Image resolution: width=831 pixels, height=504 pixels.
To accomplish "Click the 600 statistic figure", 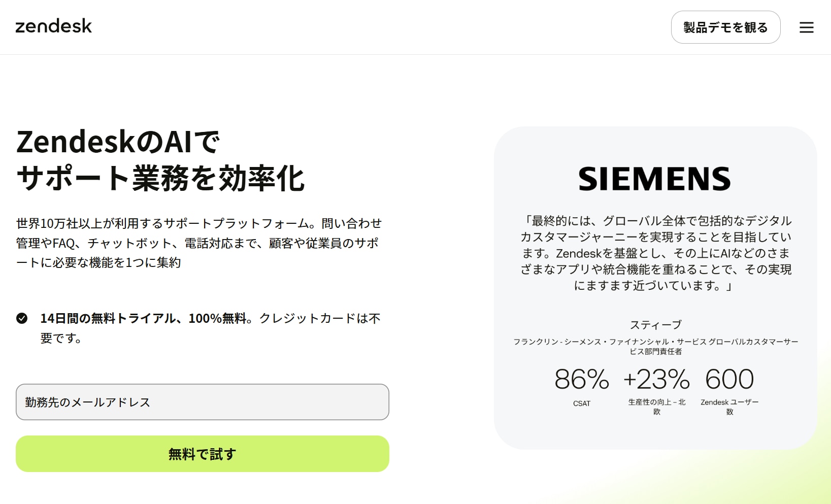I will (x=729, y=380).
